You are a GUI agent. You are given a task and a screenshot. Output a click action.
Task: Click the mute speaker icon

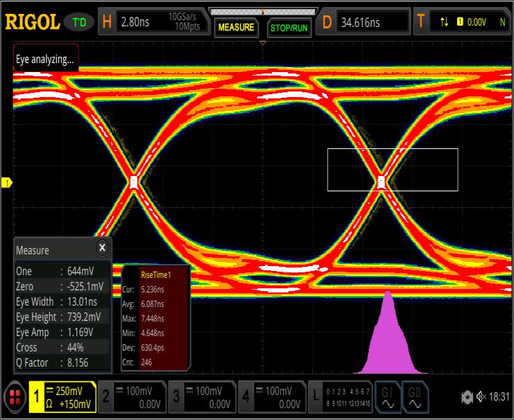point(483,397)
